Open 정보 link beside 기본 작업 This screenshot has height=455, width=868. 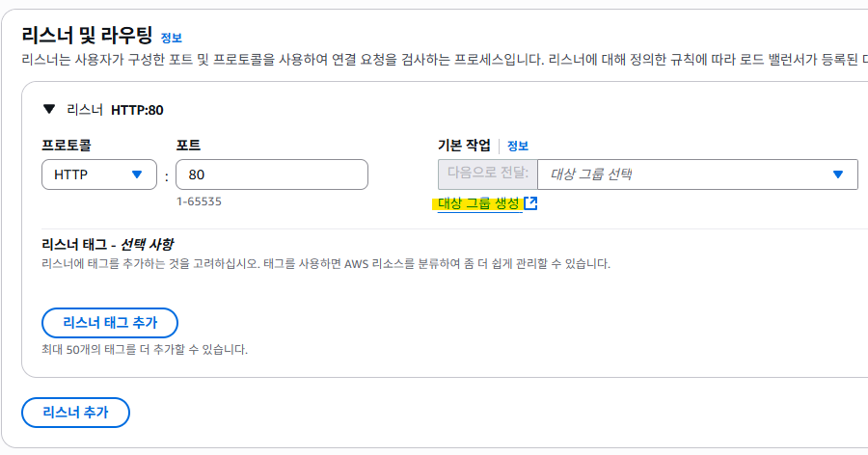click(518, 147)
